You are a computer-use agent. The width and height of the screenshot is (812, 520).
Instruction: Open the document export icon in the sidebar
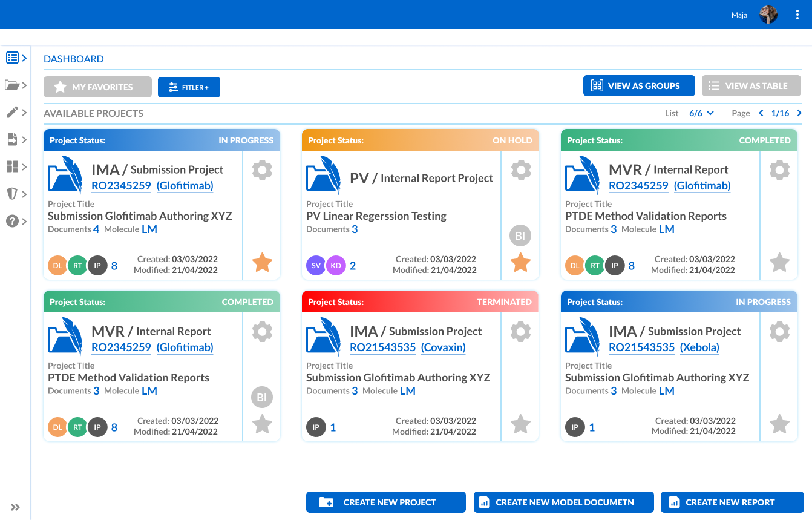click(12, 140)
